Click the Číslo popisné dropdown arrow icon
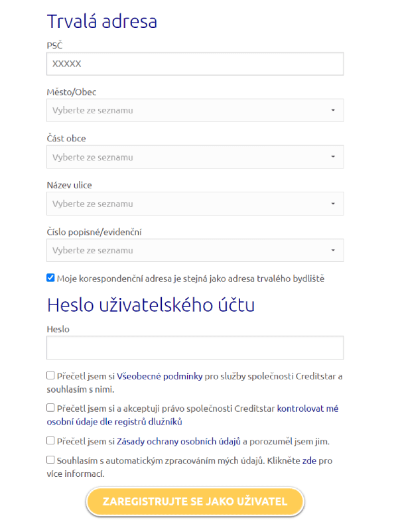 [333, 250]
